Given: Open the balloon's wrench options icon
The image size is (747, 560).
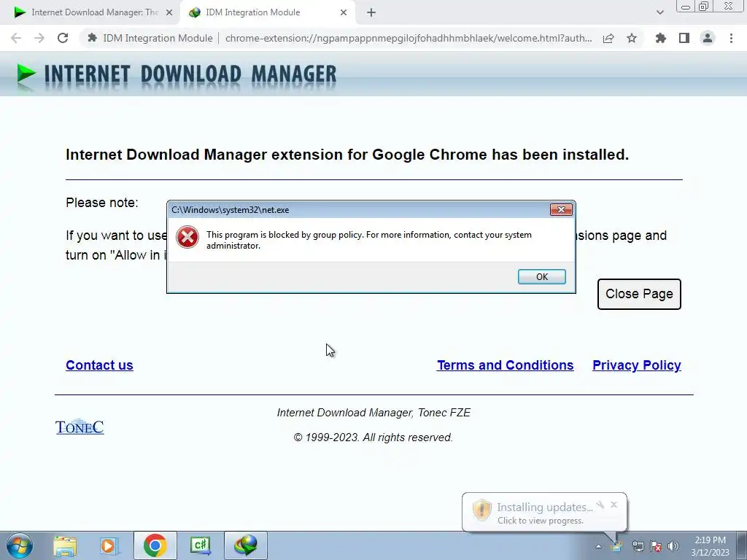Looking at the screenshot, I should [600, 505].
